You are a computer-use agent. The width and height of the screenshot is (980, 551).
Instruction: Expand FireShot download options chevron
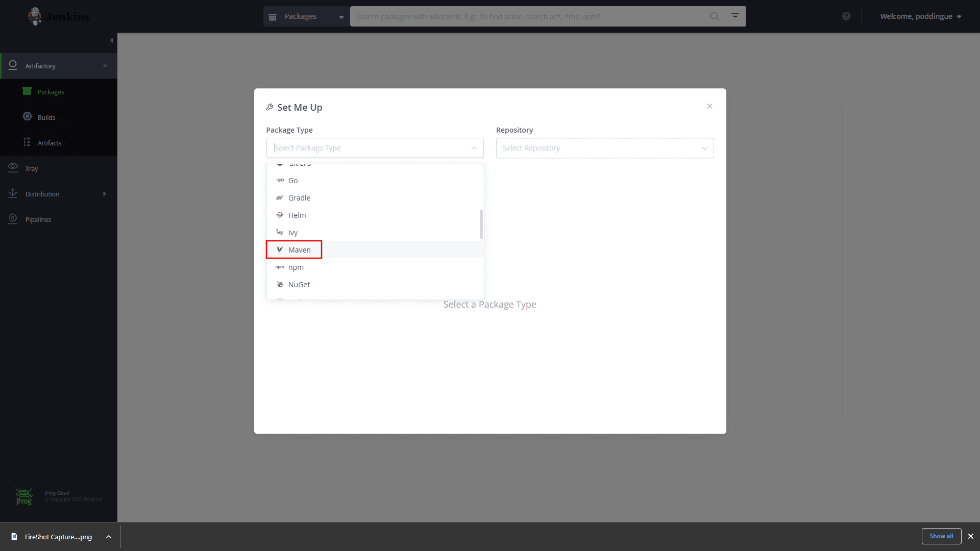[x=108, y=537]
